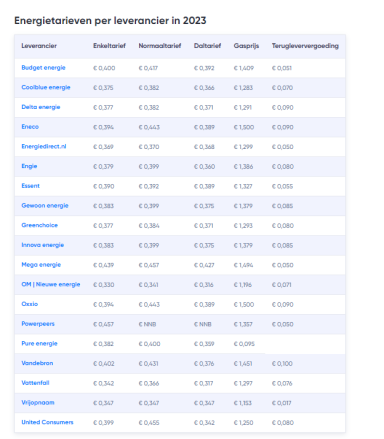384x439 pixels.
Task: Click the Essent link
Action: (x=30, y=186)
